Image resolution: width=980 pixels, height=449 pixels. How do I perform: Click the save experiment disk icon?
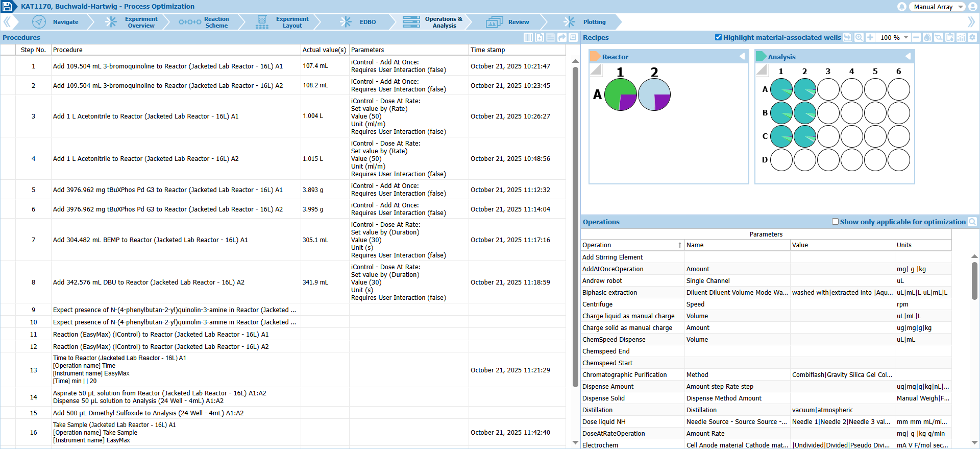pyautogui.click(x=7, y=7)
